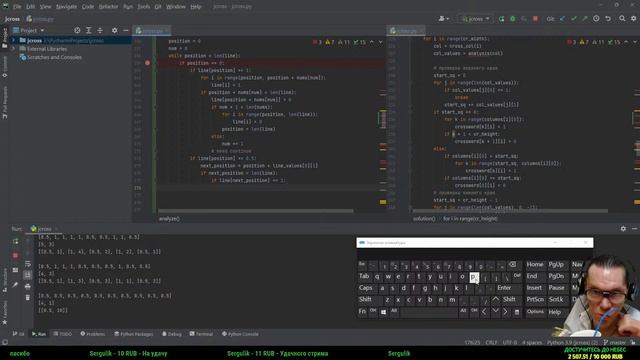Image resolution: width=640 pixels, height=360 pixels.
Task: Expand External Libraries node
Action: tap(13, 49)
